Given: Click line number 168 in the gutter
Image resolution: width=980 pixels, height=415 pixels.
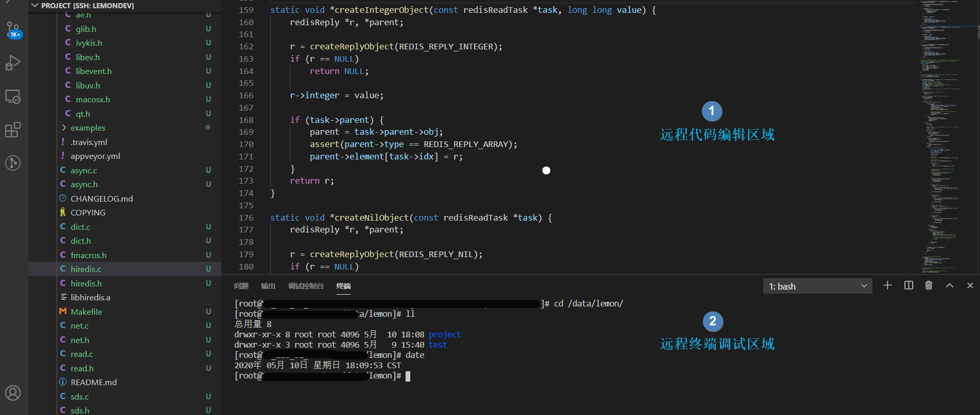Looking at the screenshot, I should click(x=246, y=120).
